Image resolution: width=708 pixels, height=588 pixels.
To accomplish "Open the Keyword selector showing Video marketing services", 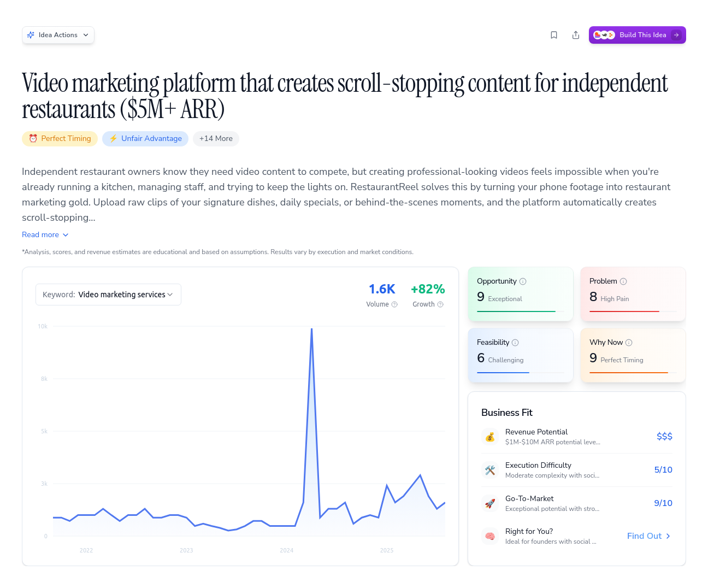I will pyautogui.click(x=108, y=295).
